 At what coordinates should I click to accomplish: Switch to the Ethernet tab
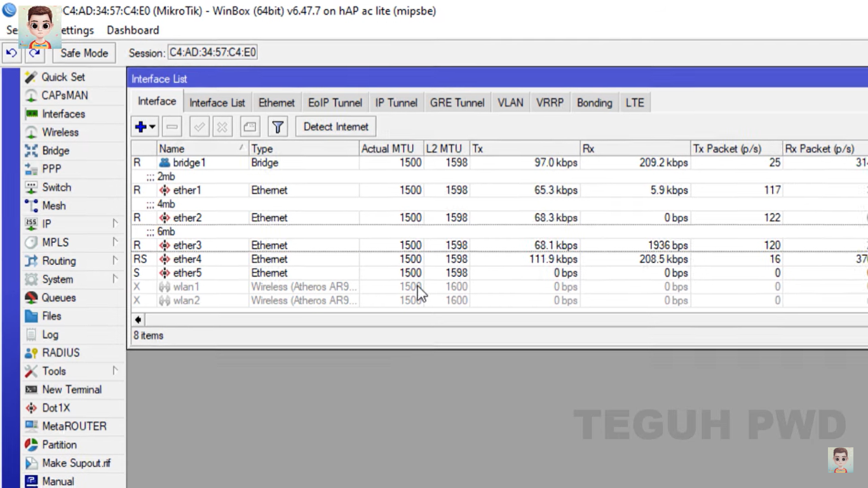point(276,102)
